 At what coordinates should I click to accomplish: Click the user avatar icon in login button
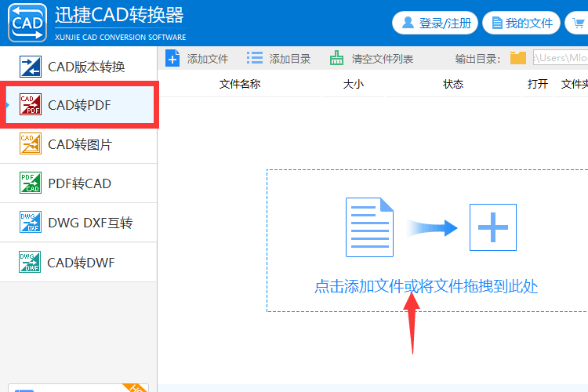408,23
